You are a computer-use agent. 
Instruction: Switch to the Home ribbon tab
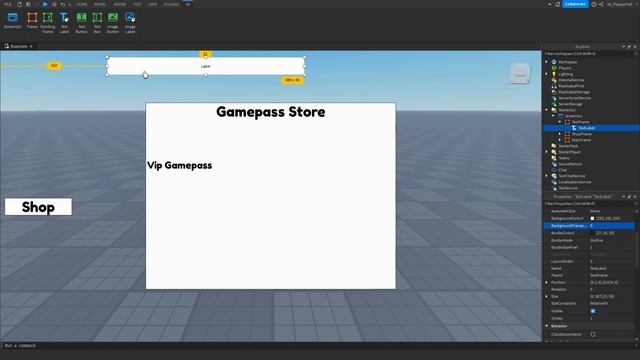click(82, 4)
